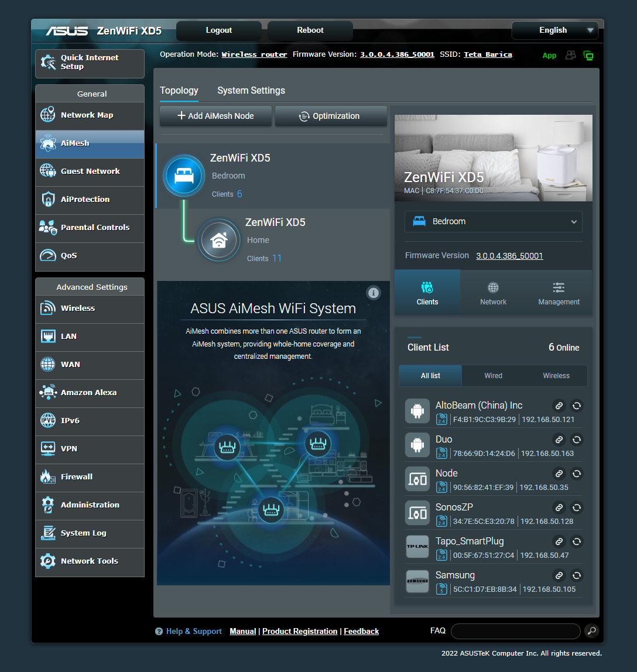
Task: Reconnect the SonosZP client
Action: coord(577,508)
